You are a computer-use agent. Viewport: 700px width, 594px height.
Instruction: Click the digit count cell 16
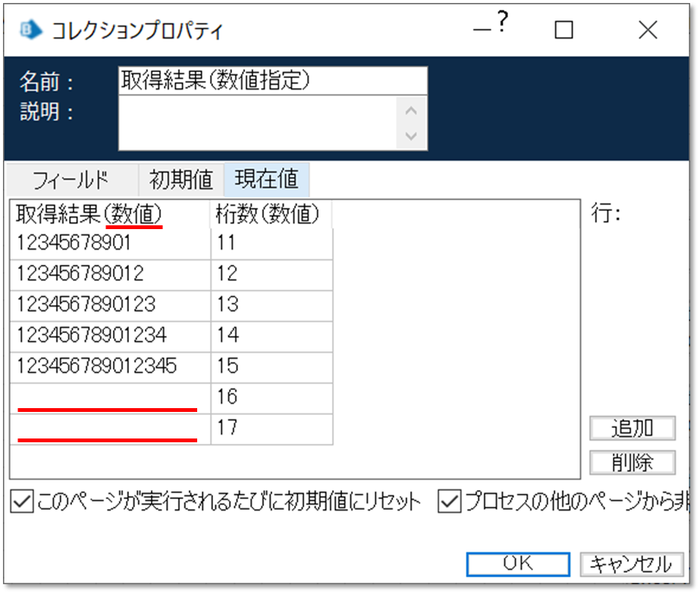272,398
